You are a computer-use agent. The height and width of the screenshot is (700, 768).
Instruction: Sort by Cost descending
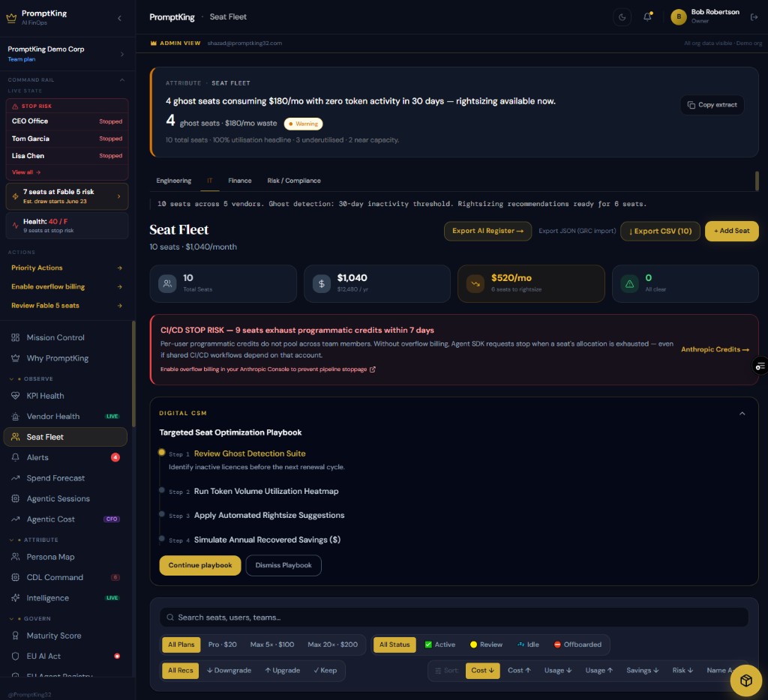pos(482,670)
